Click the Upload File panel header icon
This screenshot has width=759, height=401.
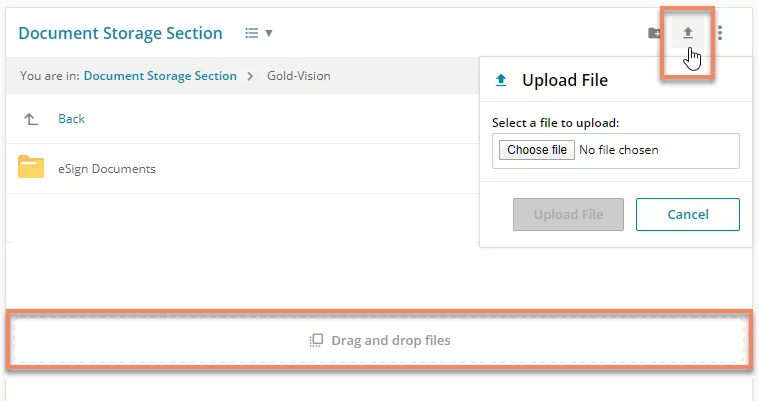[501, 80]
